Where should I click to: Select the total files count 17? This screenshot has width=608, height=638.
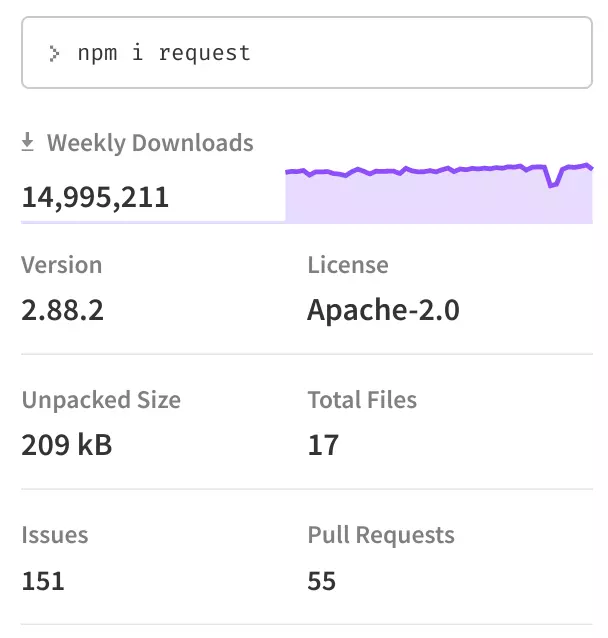click(323, 445)
